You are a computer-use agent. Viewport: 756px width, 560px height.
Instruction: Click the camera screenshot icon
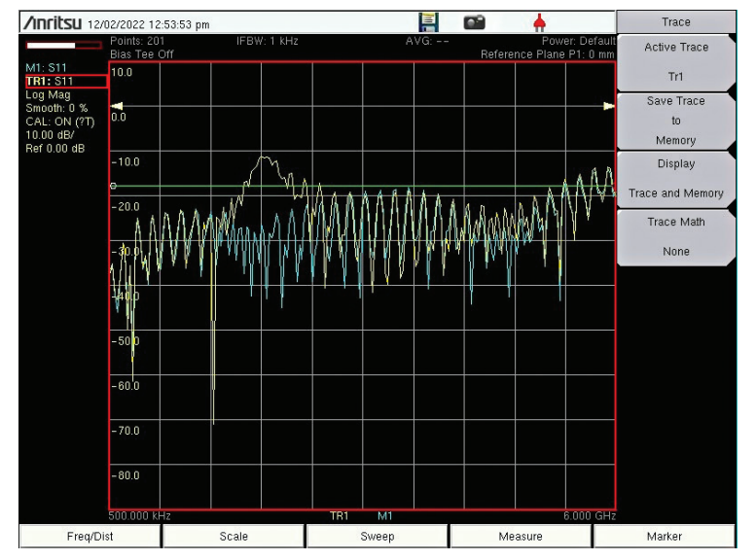pos(474,22)
